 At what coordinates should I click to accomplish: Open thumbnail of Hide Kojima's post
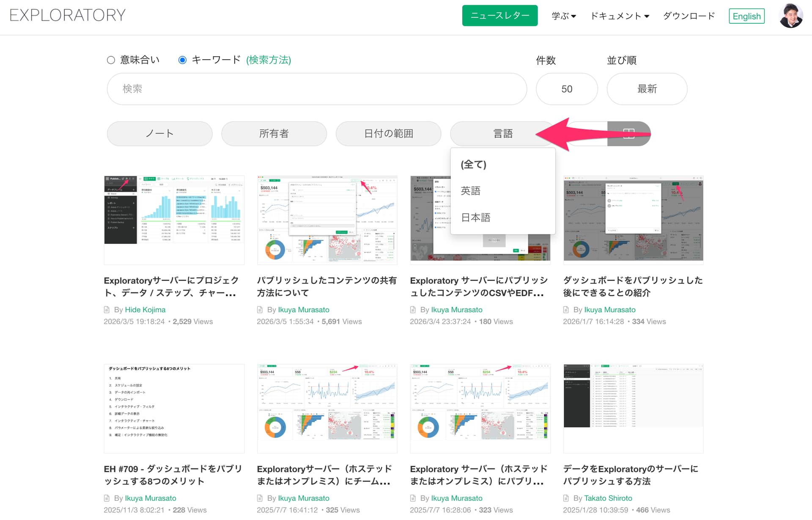click(x=174, y=220)
